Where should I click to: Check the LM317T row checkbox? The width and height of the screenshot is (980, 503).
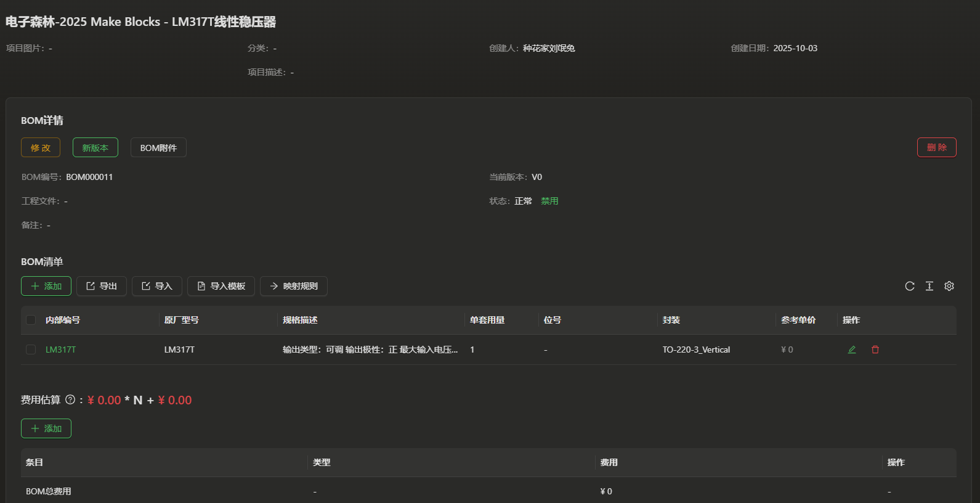(31, 350)
